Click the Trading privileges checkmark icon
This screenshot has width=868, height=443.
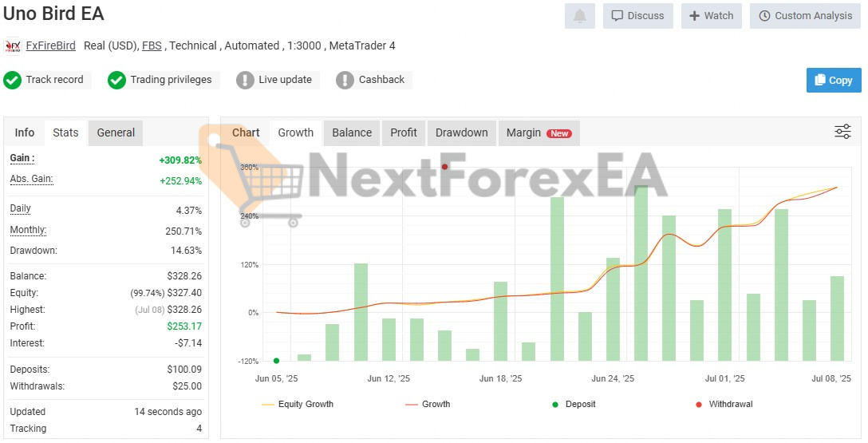coord(117,80)
